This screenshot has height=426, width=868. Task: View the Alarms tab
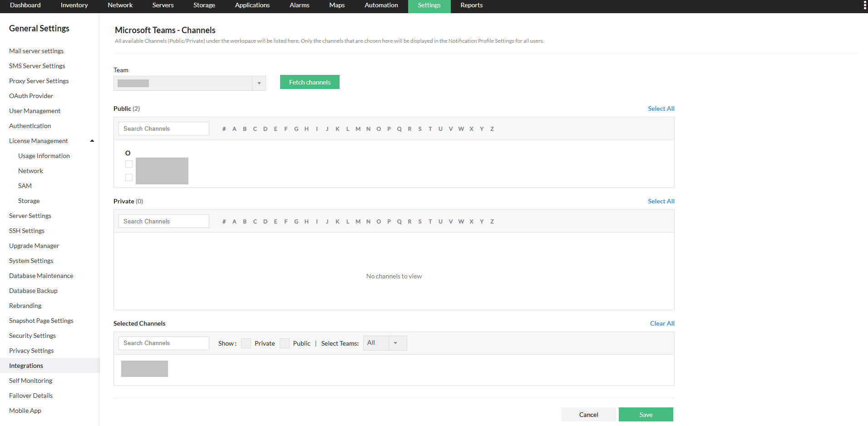[x=300, y=5]
